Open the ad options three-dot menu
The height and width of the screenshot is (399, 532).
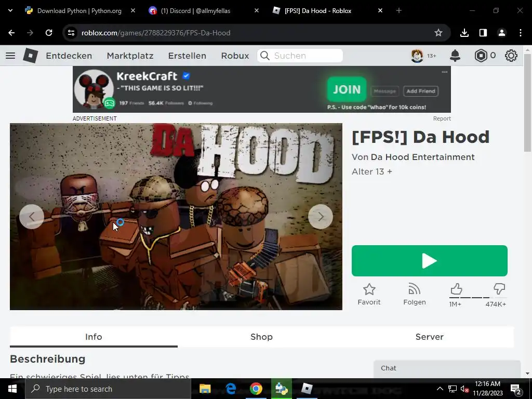tap(445, 72)
